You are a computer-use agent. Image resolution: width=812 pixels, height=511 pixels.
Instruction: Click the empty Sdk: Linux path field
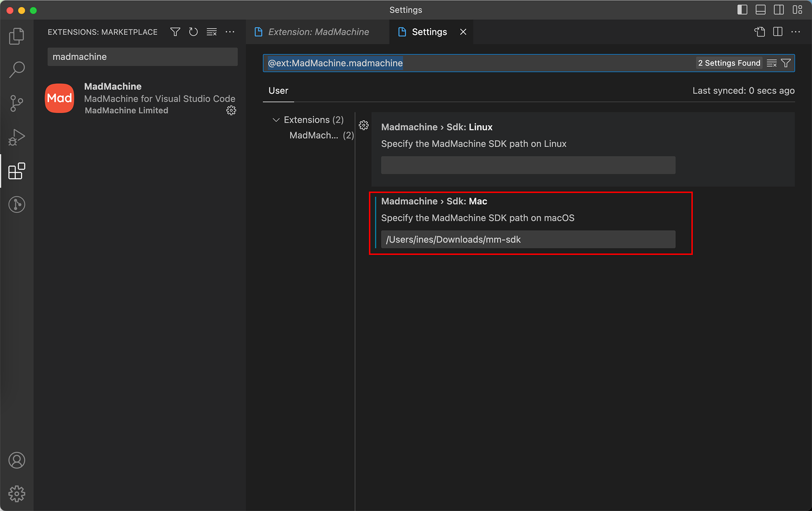(x=528, y=165)
